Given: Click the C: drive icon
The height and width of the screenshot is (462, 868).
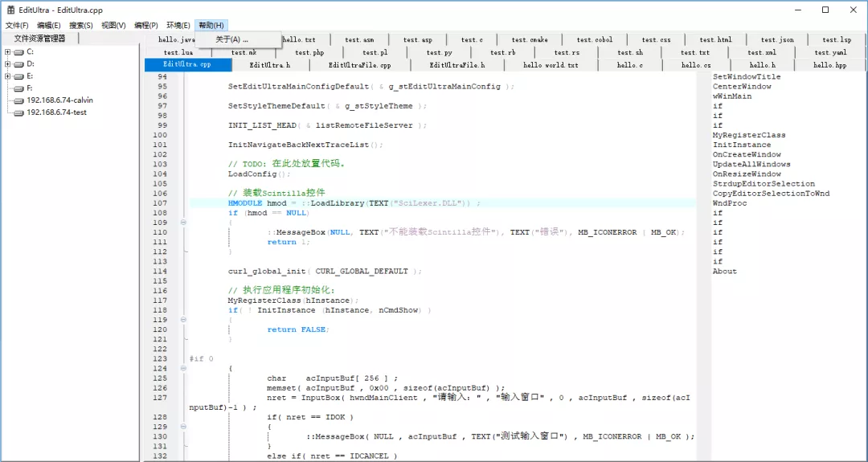Looking at the screenshot, I should (x=19, y=51).
